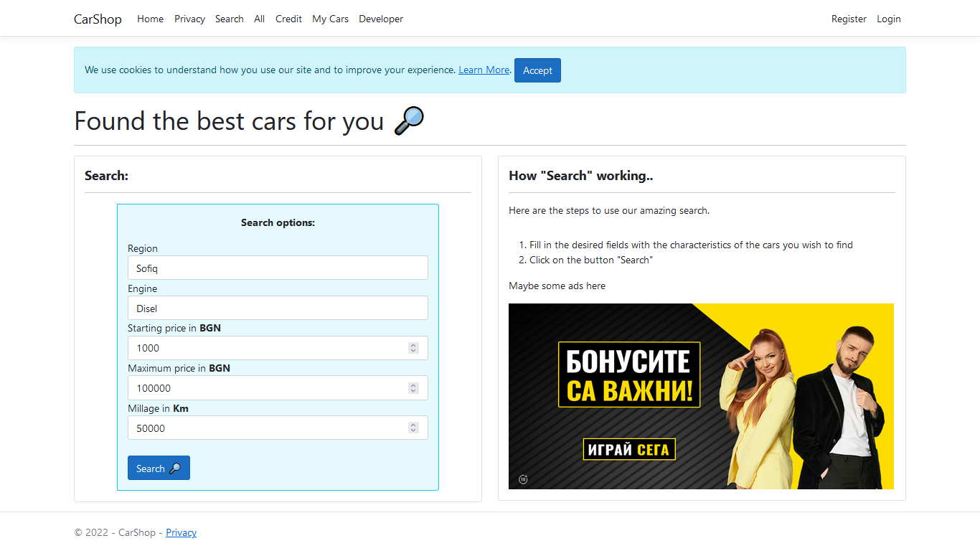Click the 18+ age rating icon on the ad
The width and height of the screenshot is (980, 551).
click(x=522, y=479)
